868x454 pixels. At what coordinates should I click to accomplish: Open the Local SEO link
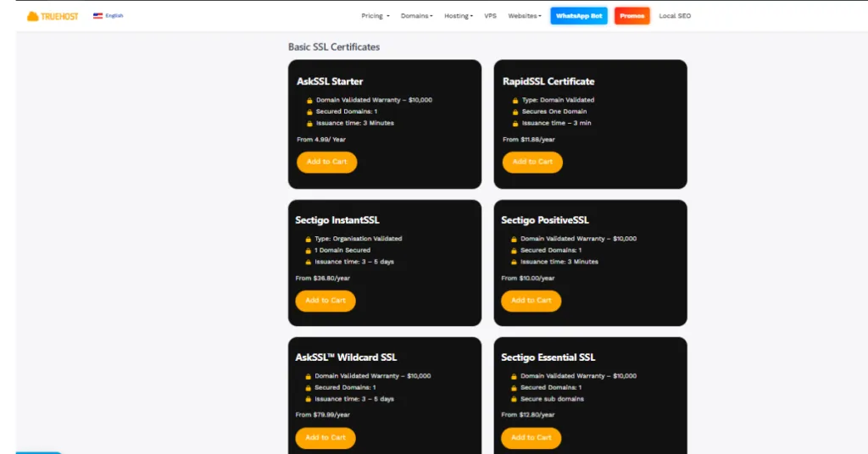click(x=675, y=16)
